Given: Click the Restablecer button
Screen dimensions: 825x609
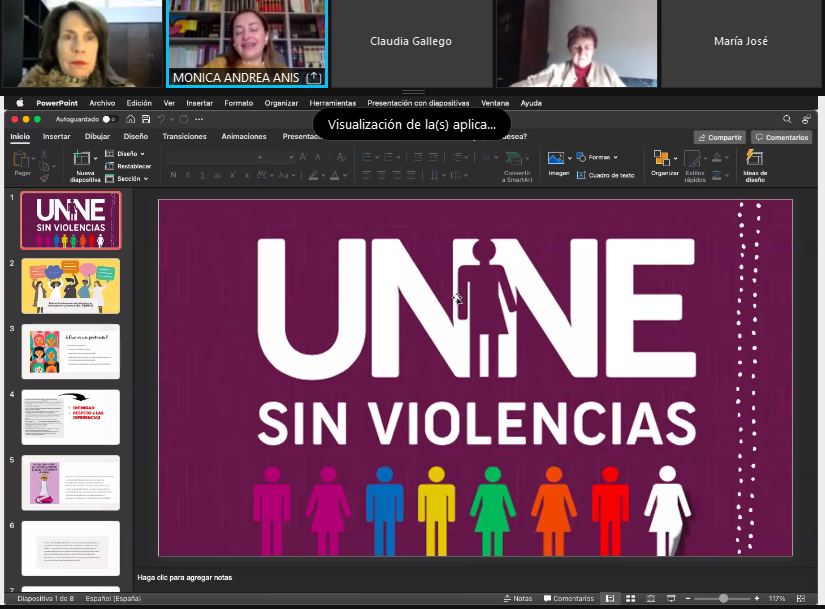Looking at the screenshot, I should (x=128, y=166).
